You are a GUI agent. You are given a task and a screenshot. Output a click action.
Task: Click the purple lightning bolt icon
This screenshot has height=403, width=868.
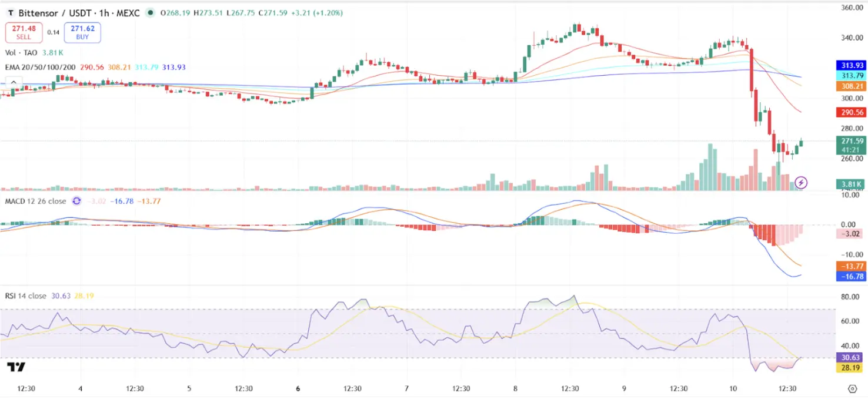pos(801,183)
